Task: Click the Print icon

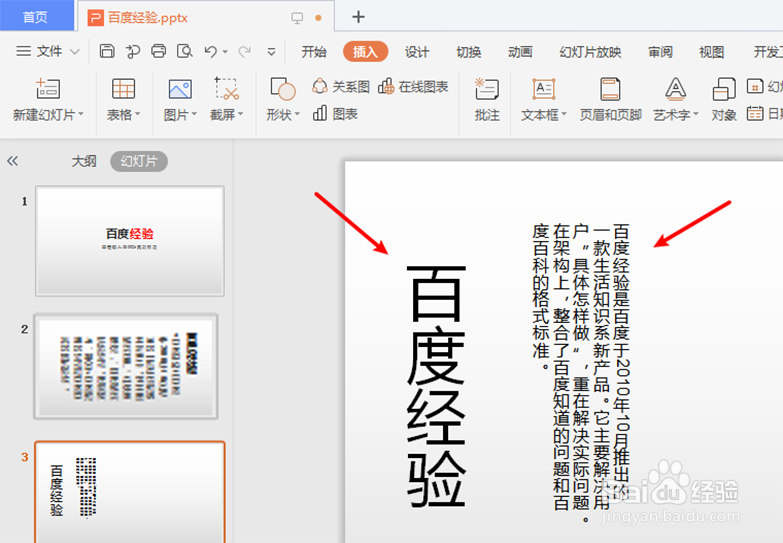Action: 158,51
